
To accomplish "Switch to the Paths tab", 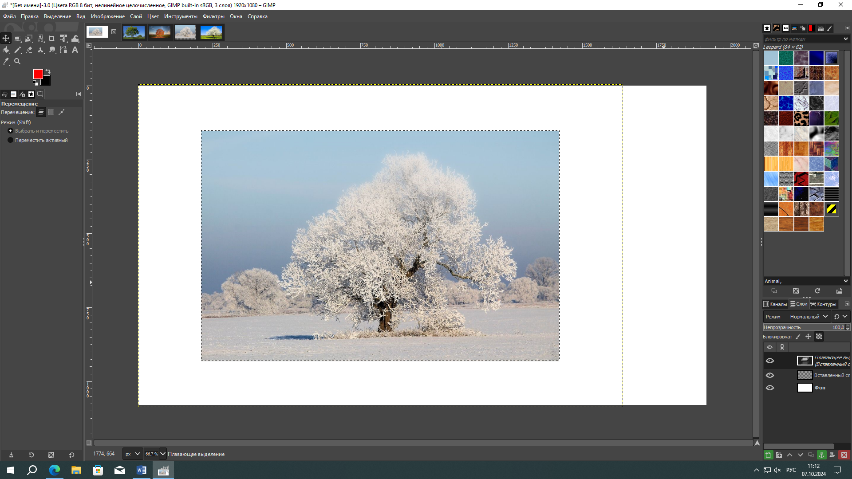I will tap(823, 304).
